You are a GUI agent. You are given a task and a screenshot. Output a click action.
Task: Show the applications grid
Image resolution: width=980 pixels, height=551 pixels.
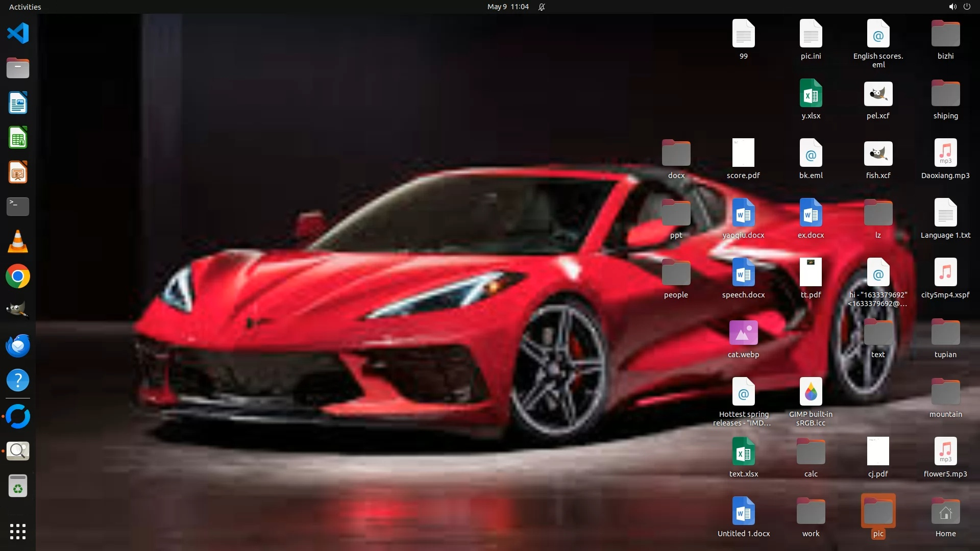[x=18, y=531]
